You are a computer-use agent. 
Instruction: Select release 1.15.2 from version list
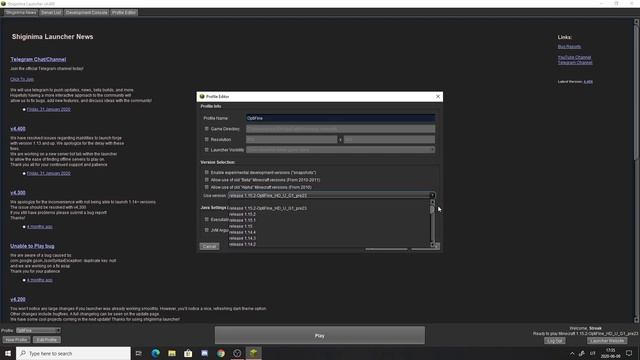click(329, 214)
